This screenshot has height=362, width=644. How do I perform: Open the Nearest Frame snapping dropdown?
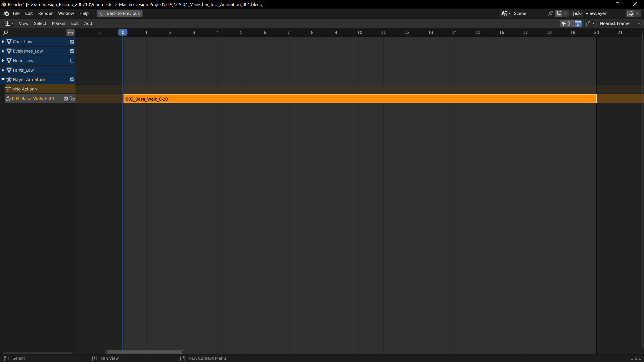620,23
